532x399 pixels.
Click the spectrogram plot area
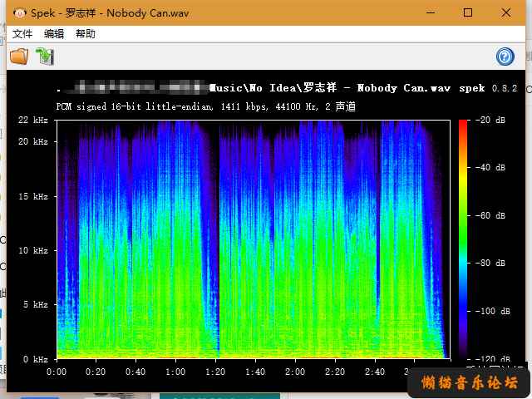coord(254,239)
